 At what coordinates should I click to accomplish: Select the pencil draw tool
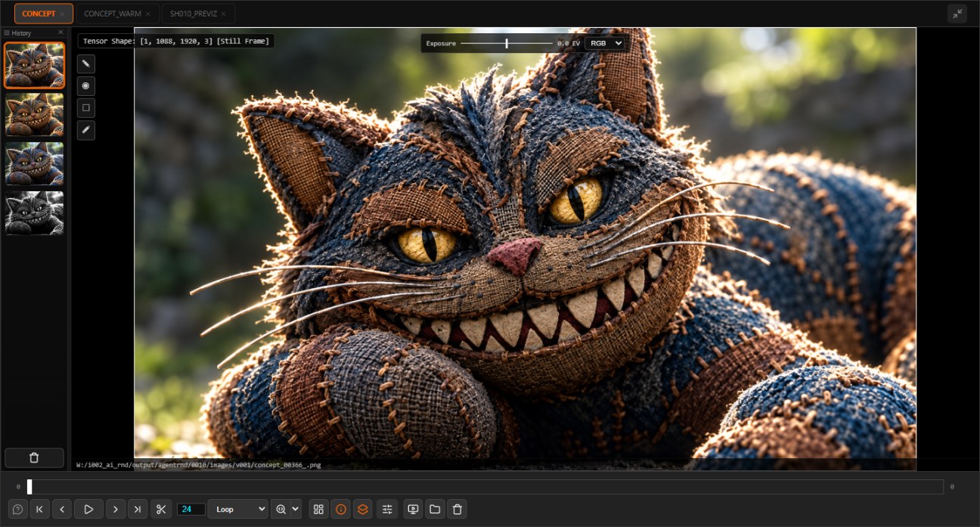pyautogui.click(x=86, y=64)
